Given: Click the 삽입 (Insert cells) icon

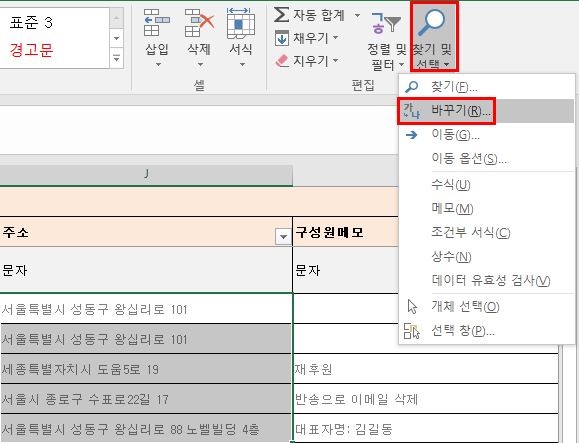Looking at the screenshot, I should click(x=157, y=23).
